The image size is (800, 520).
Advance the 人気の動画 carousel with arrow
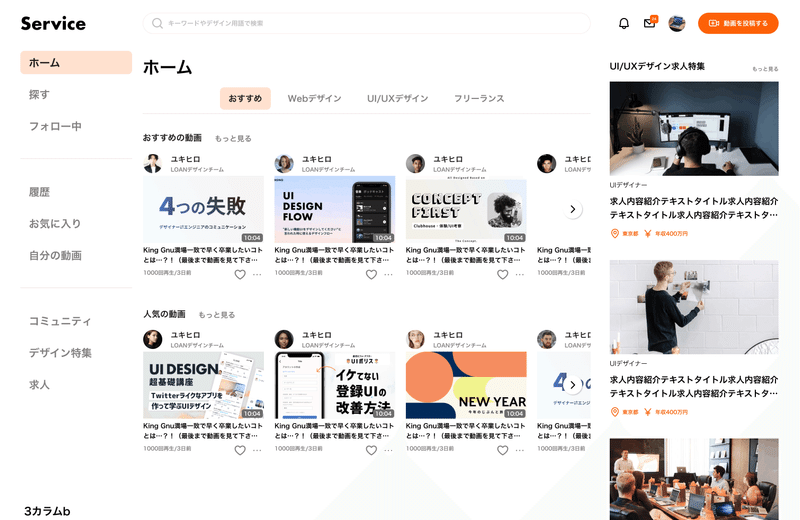572,385
